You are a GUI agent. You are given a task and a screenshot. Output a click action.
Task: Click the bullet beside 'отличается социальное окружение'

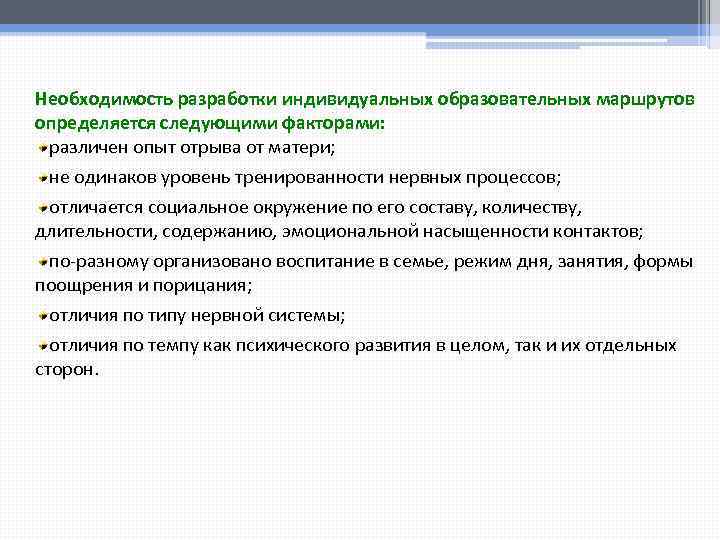pos(43,208)
